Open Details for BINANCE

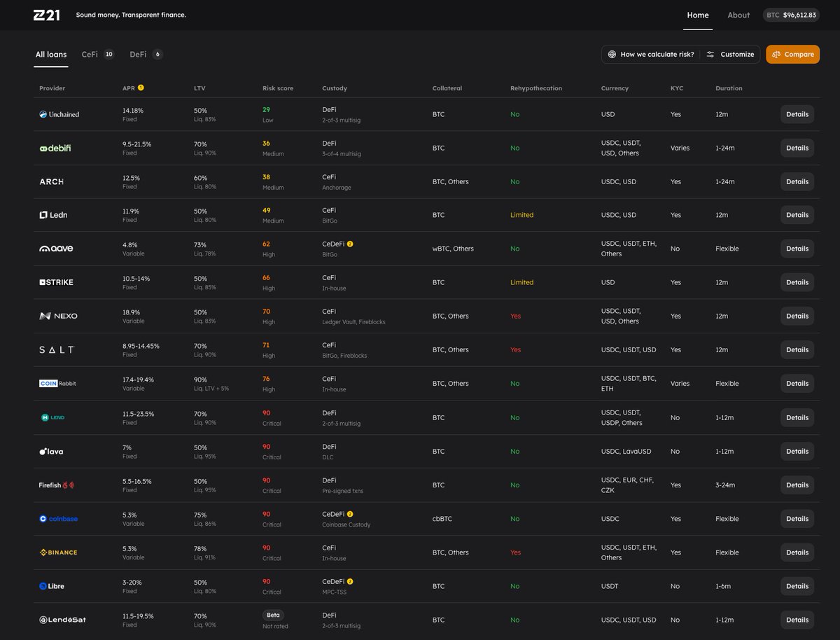797,552
